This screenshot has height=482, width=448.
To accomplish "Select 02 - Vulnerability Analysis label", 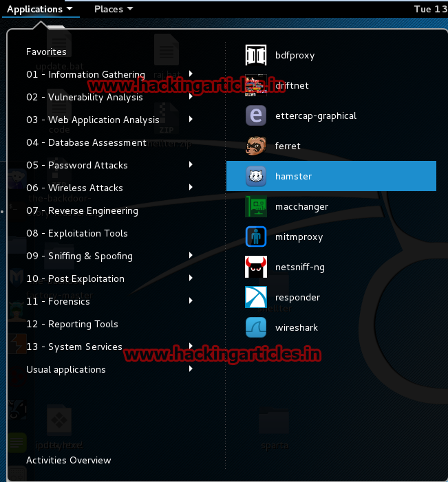I will tap(85, 98).
